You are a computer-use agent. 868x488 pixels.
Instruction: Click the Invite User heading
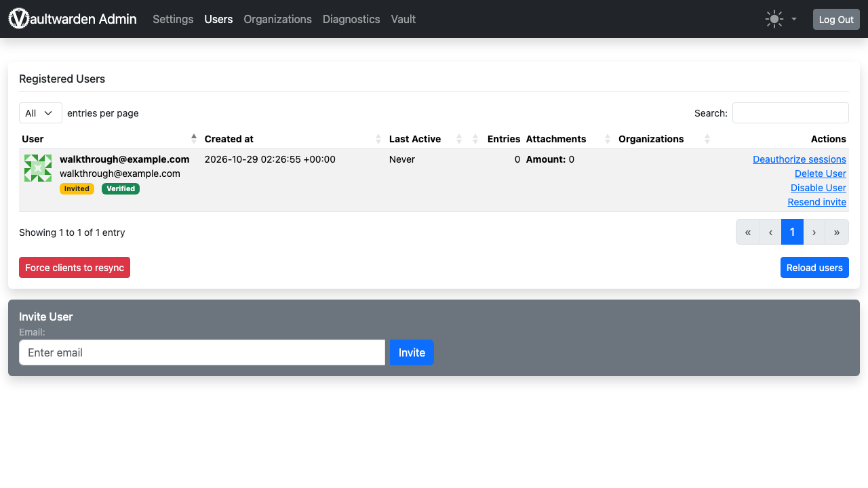pos(46,317)
